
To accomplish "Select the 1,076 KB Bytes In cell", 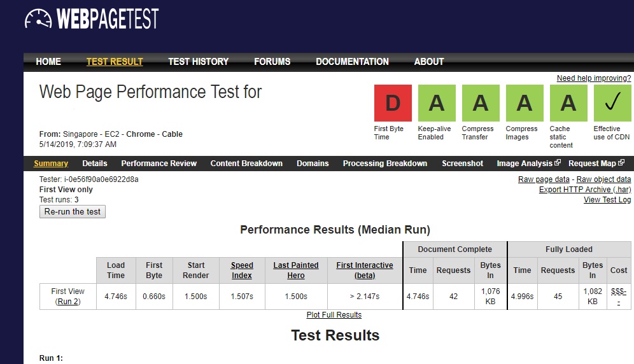I will 491,297.
